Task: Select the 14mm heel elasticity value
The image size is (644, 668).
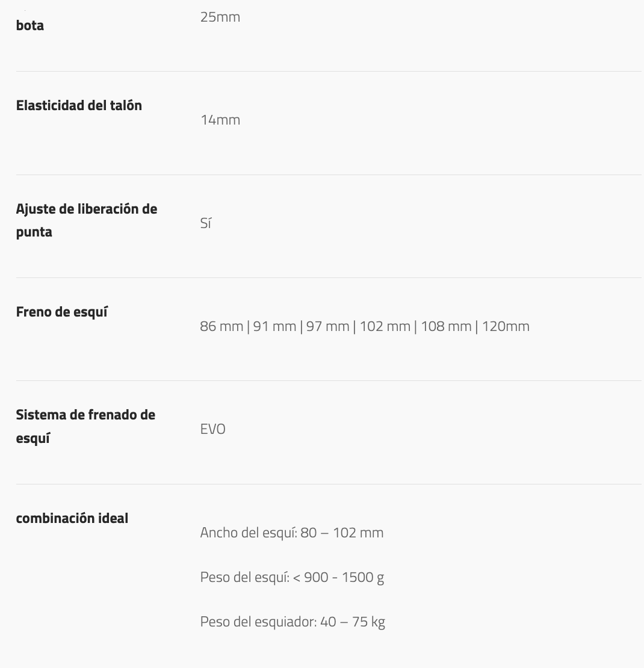Action: click(220, 120)
